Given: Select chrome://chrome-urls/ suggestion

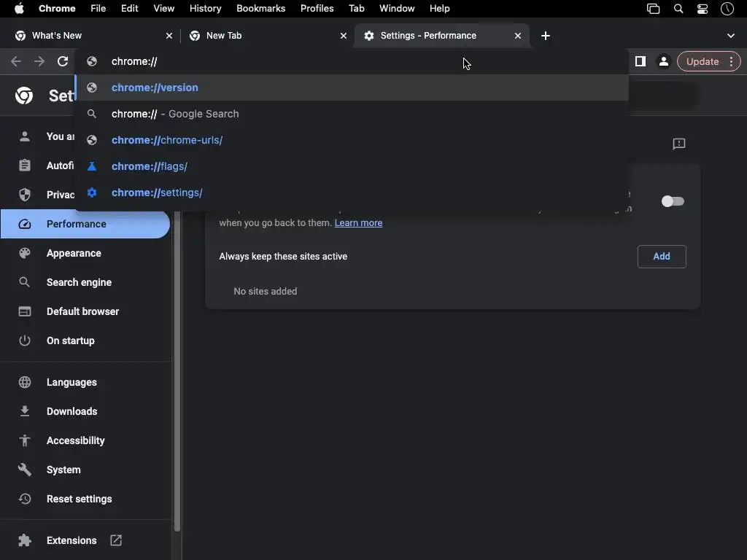Looking at the screenshot, I should click(x=352, y=140).
